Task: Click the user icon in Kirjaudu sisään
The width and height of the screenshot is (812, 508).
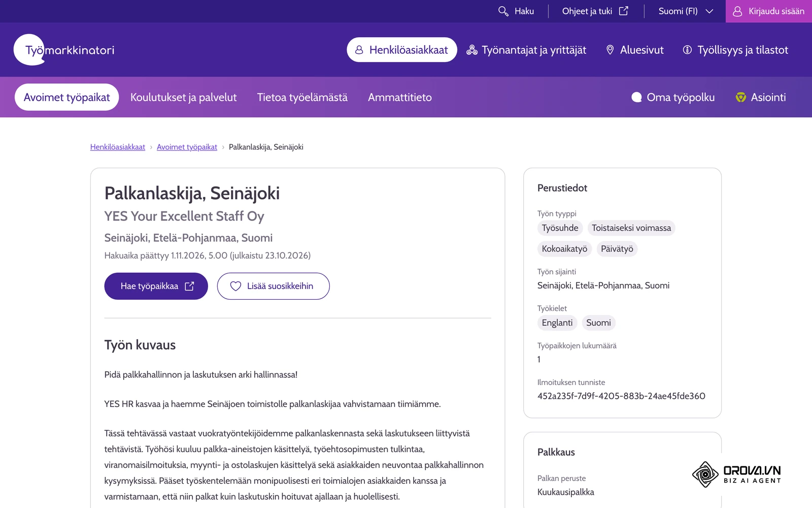Action: coord(737,11)
